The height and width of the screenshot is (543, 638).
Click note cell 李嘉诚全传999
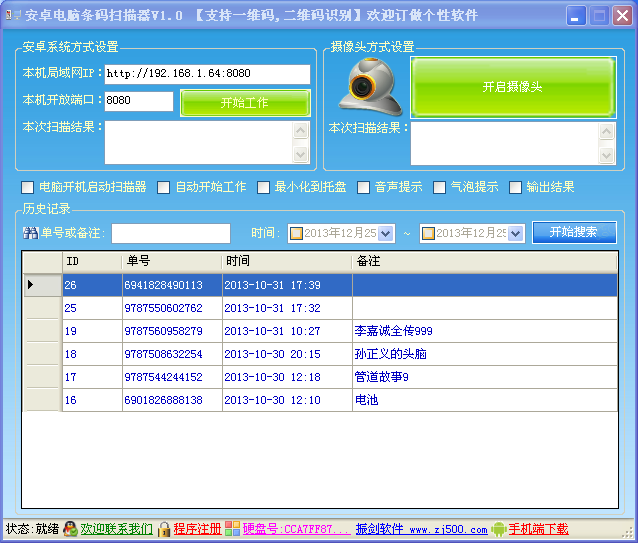(485, 331)
